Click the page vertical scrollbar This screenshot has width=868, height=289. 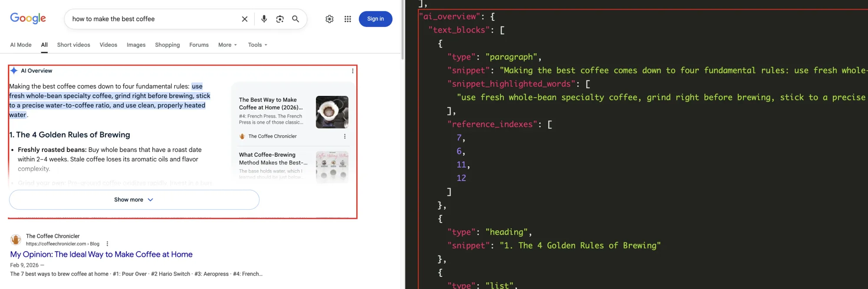(x=403, y=30)
